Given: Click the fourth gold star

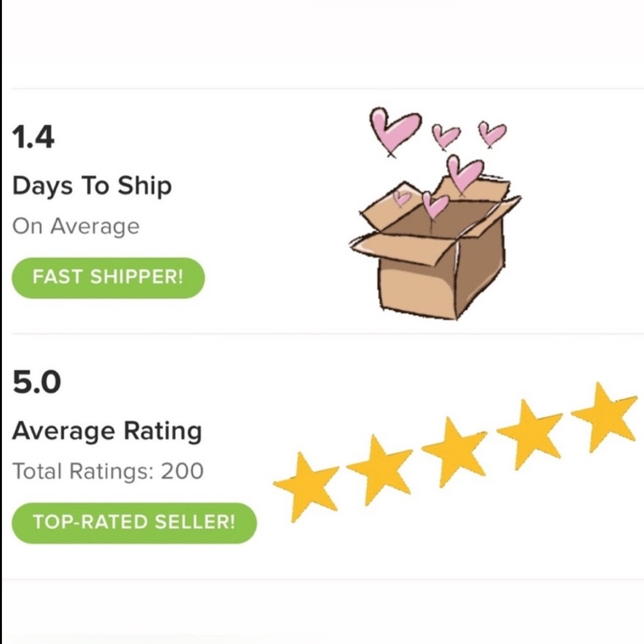Looking at the screenshot, I should (x=529, y=433).
